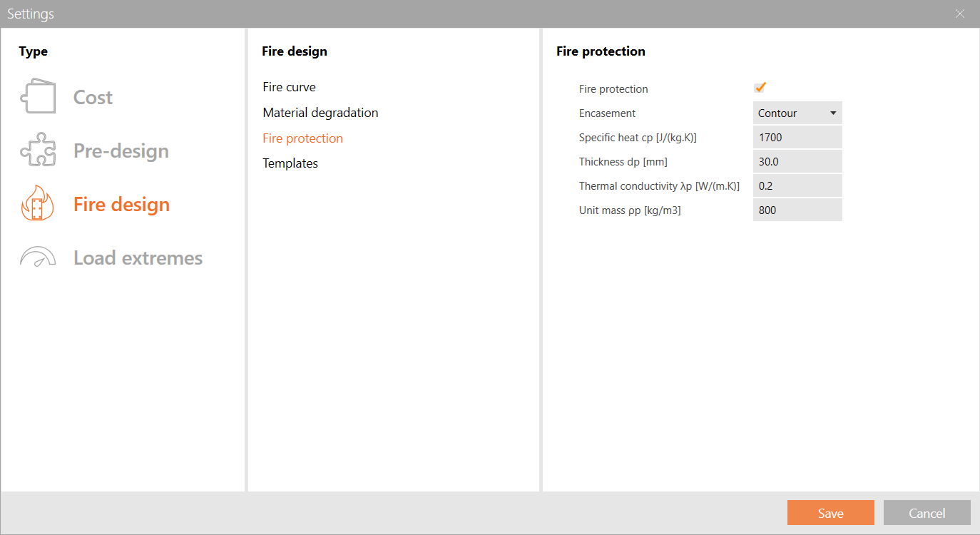Cancel the settings dialog
Image resolution: width=980 pixels, height=535 pixels.
(927, 513)
